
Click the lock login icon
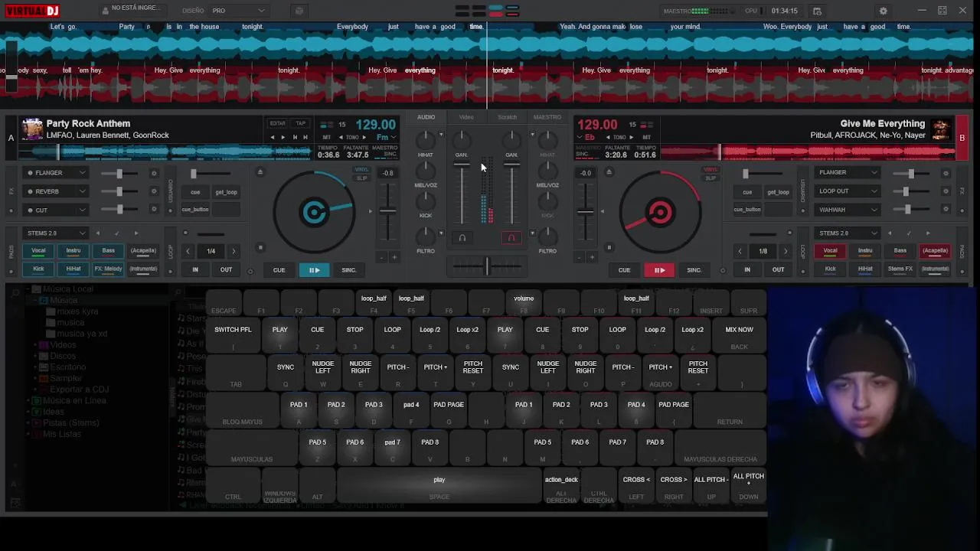tap(105, 11)
